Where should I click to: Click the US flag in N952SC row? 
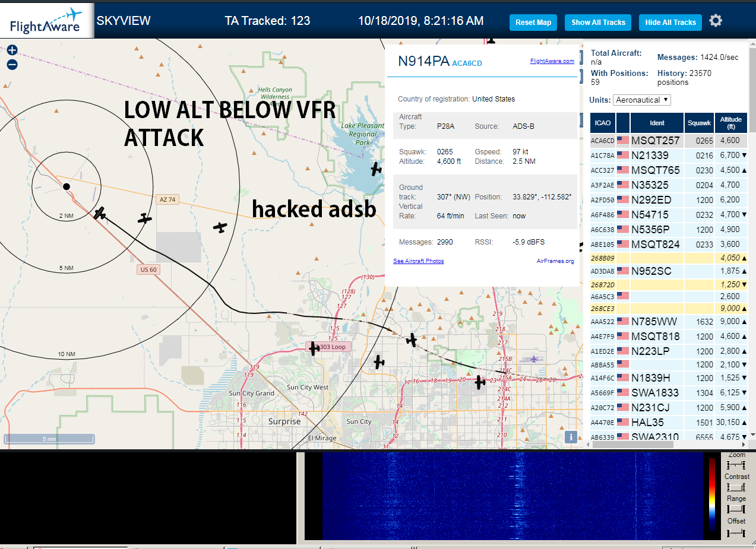(x=623, y=271)
